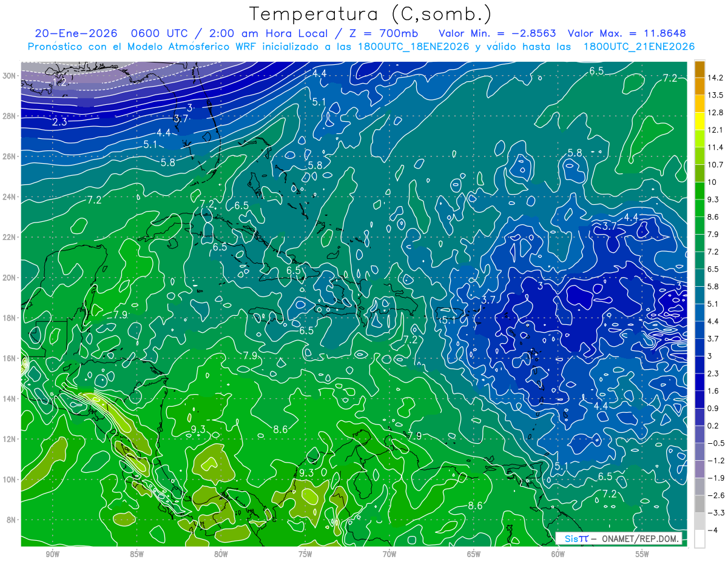Click the -4 value on color legend

click(x=713, y=530)
